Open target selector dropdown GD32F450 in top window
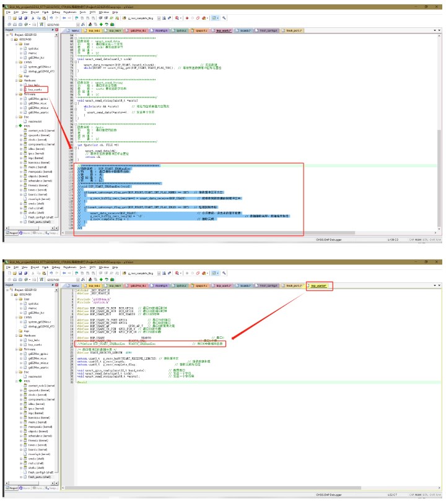The height and width of the screenshot is (504, 446). click(78, 24)
